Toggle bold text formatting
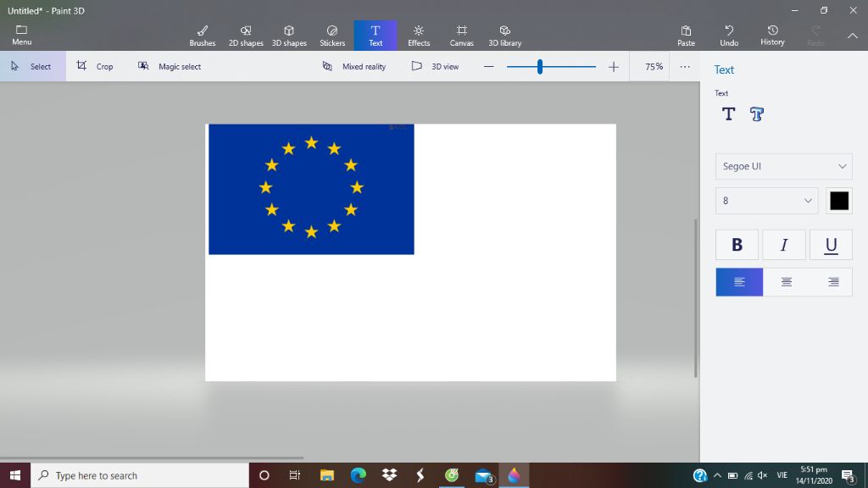Screen dimensions: 868x488 [737, 244]
